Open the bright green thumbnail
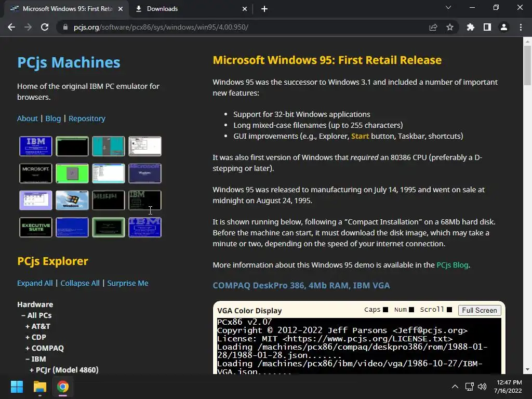 (x=72, y=173)
